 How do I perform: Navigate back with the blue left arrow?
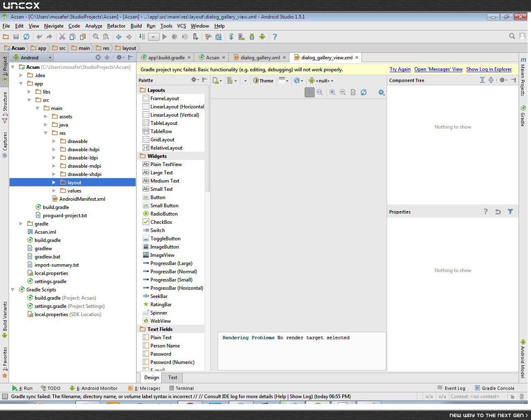[x=119, y=37]
